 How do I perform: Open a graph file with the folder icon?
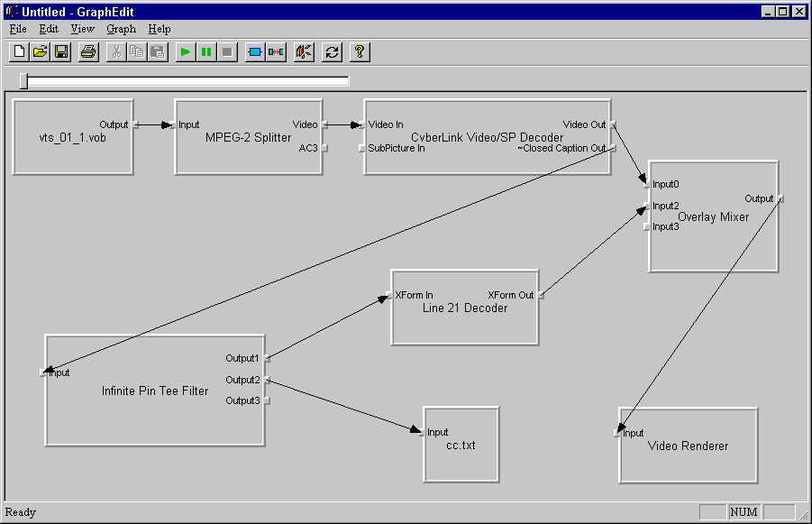tap(40, 51)
